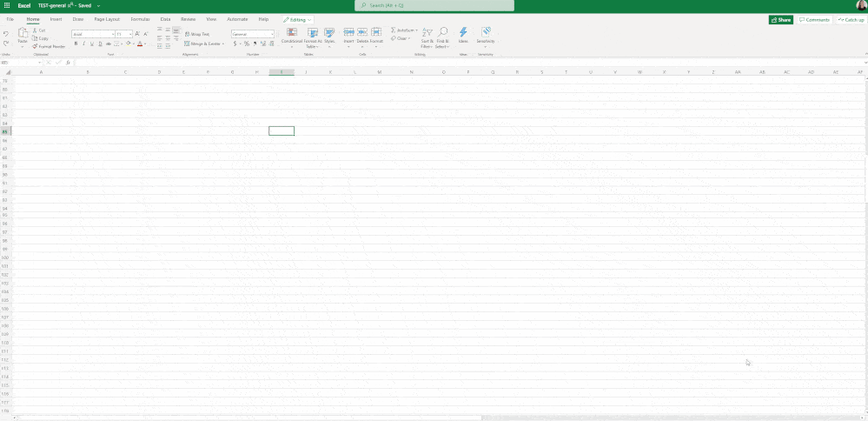Viewport: 868px width, 421px height.
Task: Click in the Search box
Action: pyautogui.click(x=434, y=5)
